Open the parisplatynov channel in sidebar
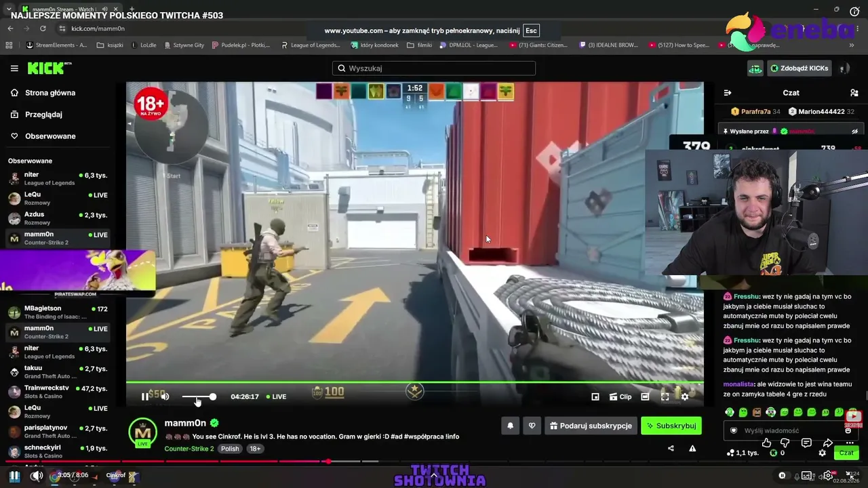Image resolution: width=868 pixels, height=488 pixels. pos(58,432)
